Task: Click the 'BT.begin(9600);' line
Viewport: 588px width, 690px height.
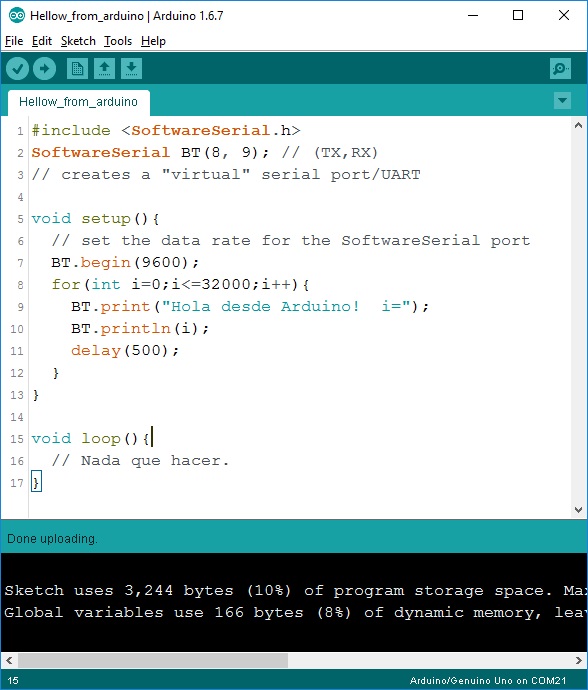Action: pyautogui.click(x=125, y=263)
